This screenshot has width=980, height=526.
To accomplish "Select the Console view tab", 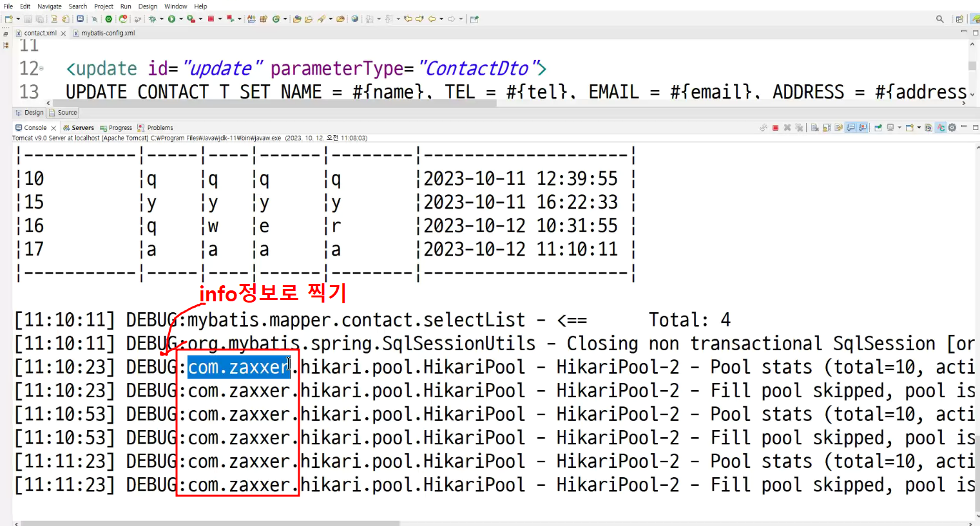I will pyautogui.click(x=31, y=127).
